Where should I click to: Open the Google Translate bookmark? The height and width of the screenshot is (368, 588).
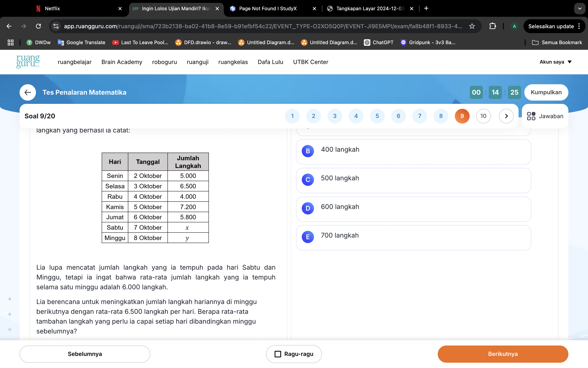point(81,43)
